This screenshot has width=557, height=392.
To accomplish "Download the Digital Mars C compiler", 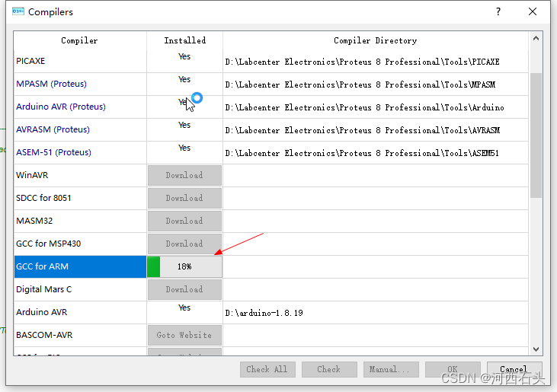I will 184,289.
